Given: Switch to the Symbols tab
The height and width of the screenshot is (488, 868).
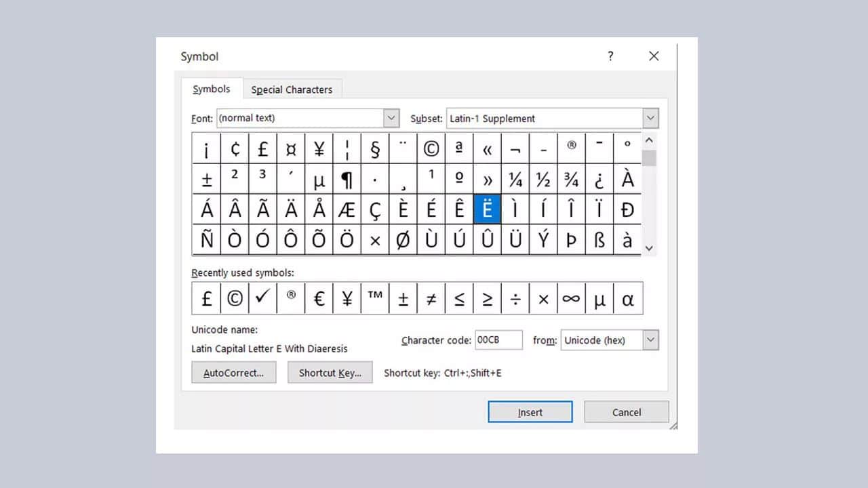Looking at the screenshot, I should point(211,88).
